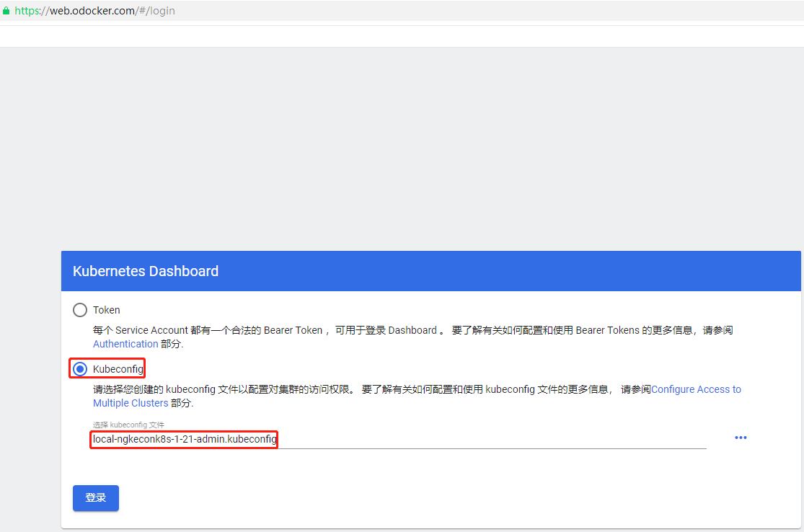804x532 pixels.
Task: Select the Token radio button
Action: (80, 310)
